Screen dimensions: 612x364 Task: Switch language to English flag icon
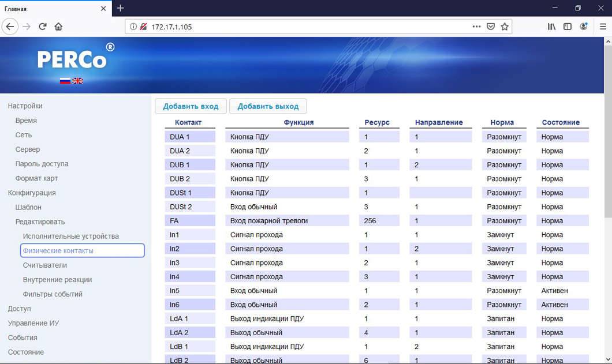pos(77,81)
